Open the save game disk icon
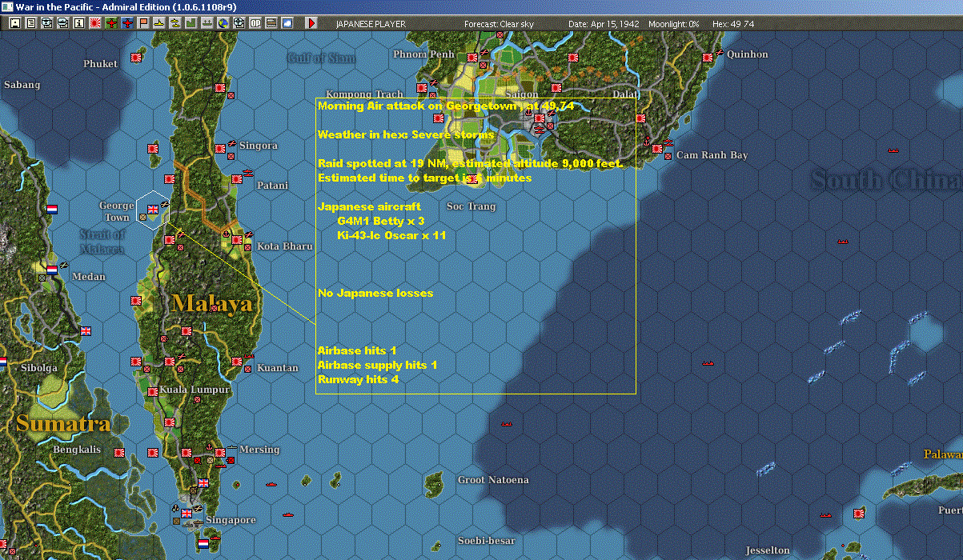Screen dimensions: 963x560 pos(14,23)
